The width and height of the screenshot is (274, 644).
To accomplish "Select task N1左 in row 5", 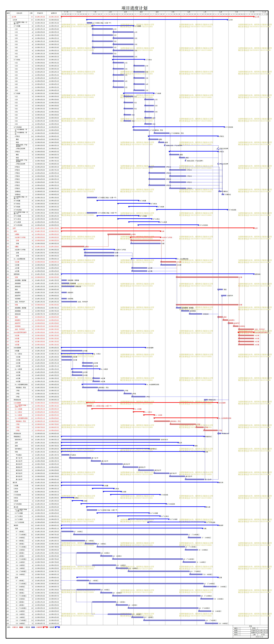I will [x=16, y=29].
